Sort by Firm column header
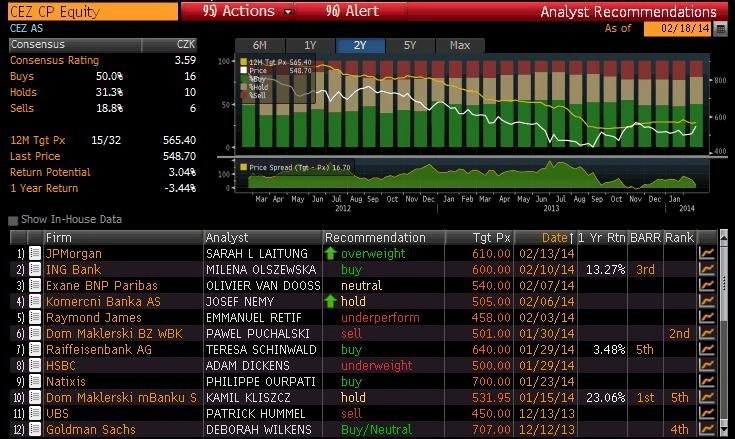The image size is (735, 439). click(x=124, y=238)
